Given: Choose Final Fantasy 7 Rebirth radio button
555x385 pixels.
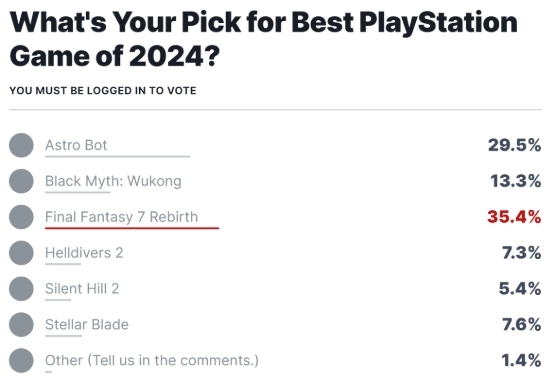Looking at the screenshot, I should (21, 217).
